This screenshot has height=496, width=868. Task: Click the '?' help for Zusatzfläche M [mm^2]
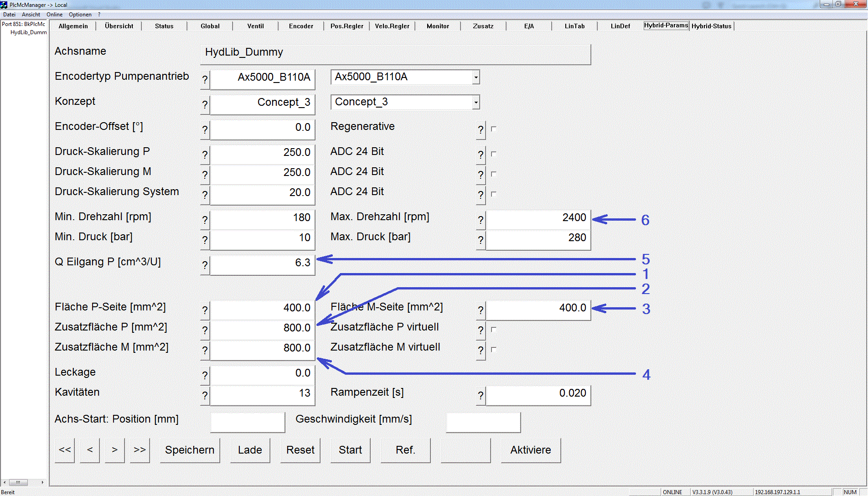coord(205,351)
